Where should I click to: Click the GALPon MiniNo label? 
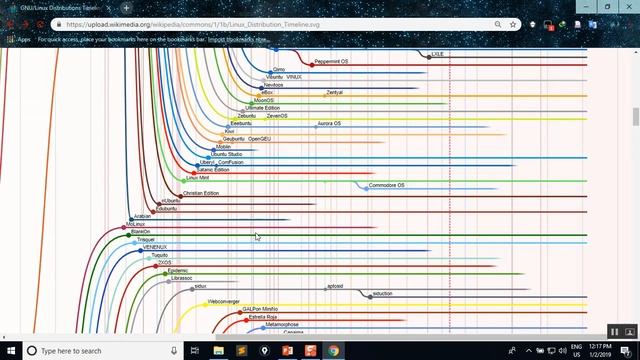[260, 309]
